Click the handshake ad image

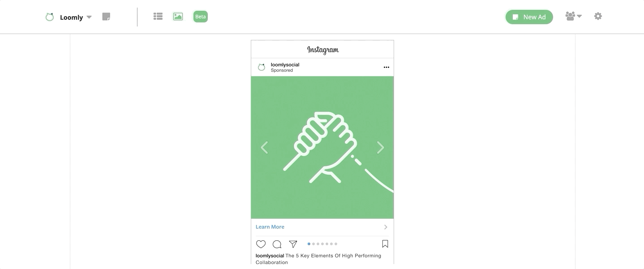[322, 148]
